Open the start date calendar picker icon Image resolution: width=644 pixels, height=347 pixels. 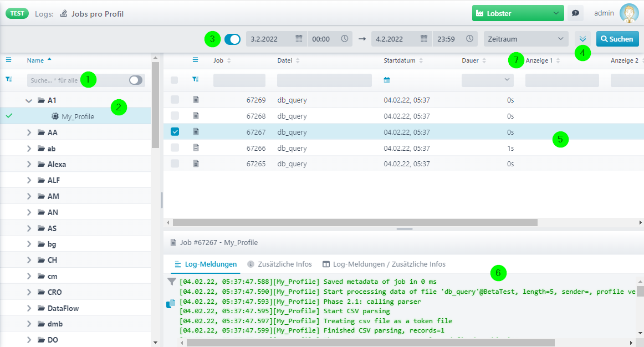click(x=299, y=39)
